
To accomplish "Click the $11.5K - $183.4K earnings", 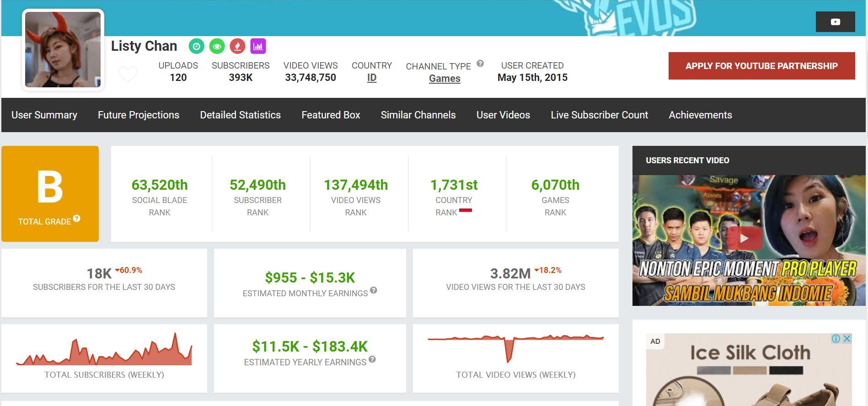I will click(310, 347).
